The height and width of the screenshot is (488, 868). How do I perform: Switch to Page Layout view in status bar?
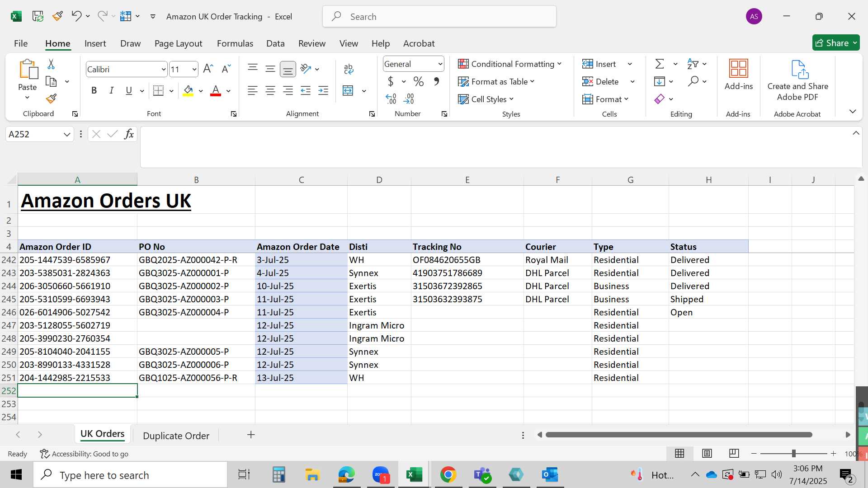point(707,453)
